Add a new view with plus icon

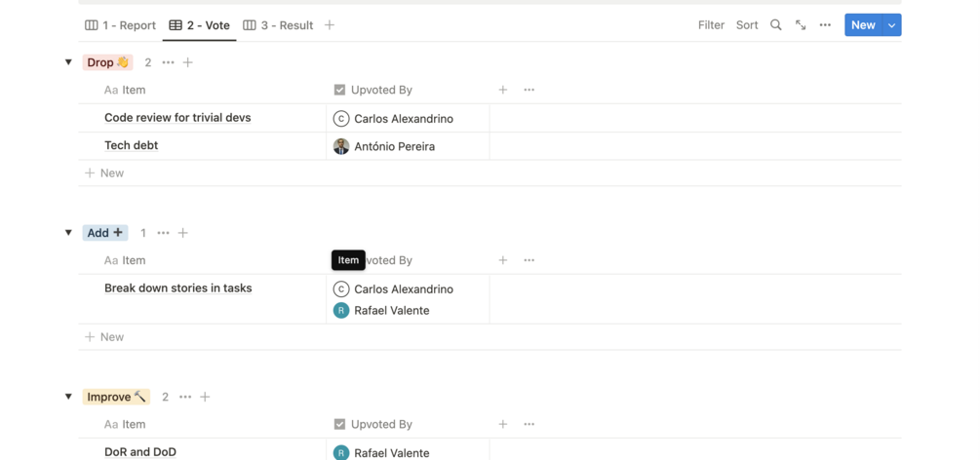(x=330, y=25)
